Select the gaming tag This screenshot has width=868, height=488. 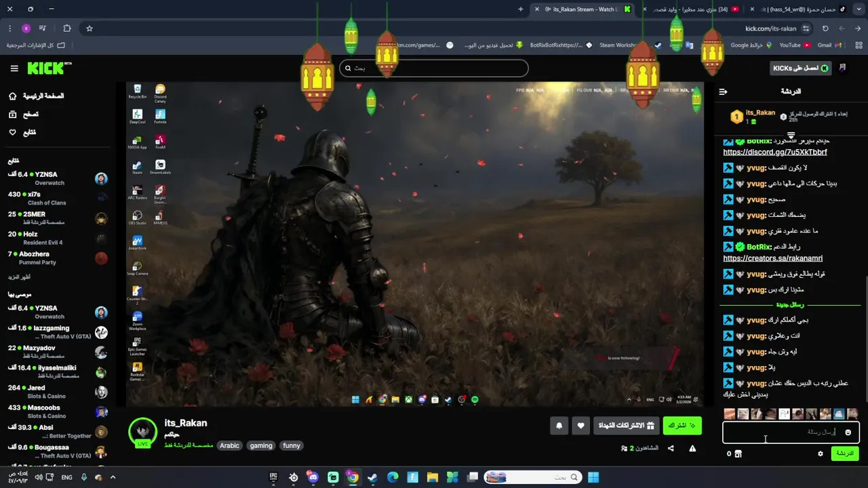(261, 445)
